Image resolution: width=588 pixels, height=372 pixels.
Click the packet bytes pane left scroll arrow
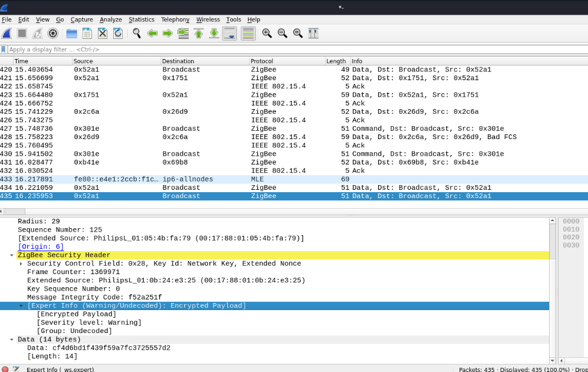click(561, 360)
